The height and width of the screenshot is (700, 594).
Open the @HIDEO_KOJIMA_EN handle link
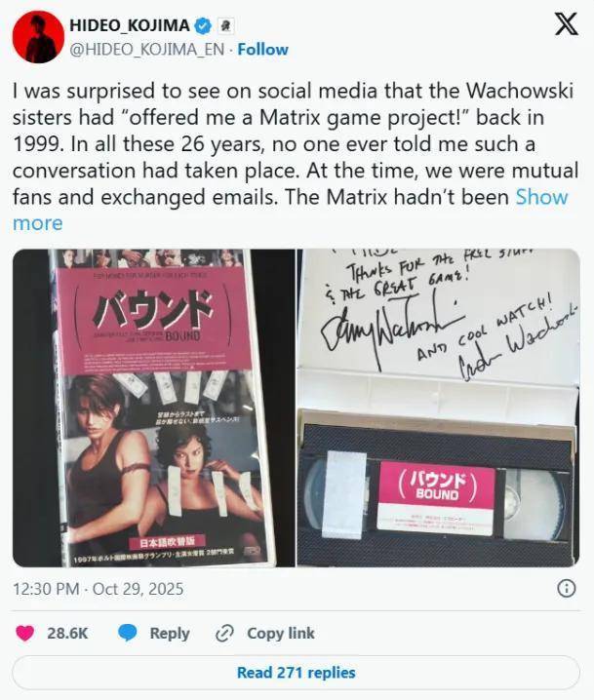coord(147,49)
